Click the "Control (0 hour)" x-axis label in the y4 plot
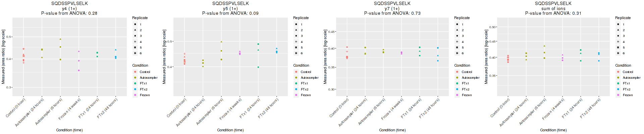This screenshot has height=134, width=644. pos(16,108)
